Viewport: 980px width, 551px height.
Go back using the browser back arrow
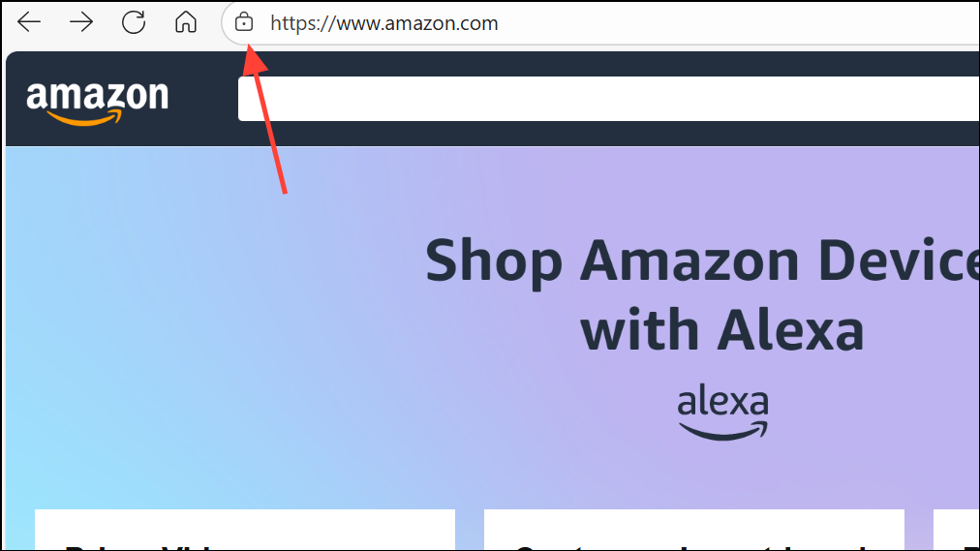pyautogui.click(x=29, y=22)
